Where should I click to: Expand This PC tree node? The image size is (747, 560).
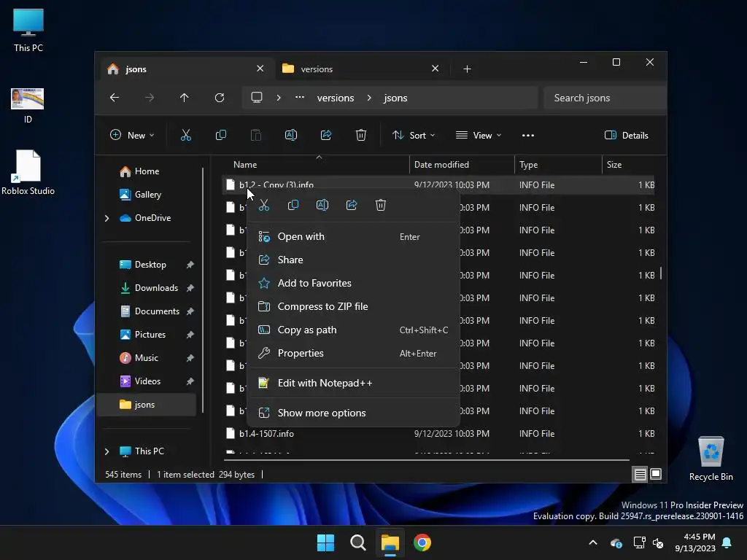point(107,451)
